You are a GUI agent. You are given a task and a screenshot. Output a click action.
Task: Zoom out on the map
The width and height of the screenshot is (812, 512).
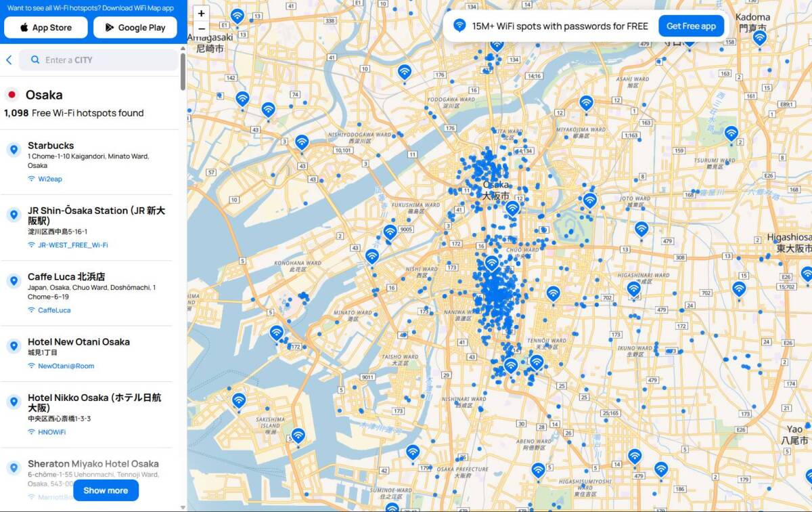tap(201, 29)
